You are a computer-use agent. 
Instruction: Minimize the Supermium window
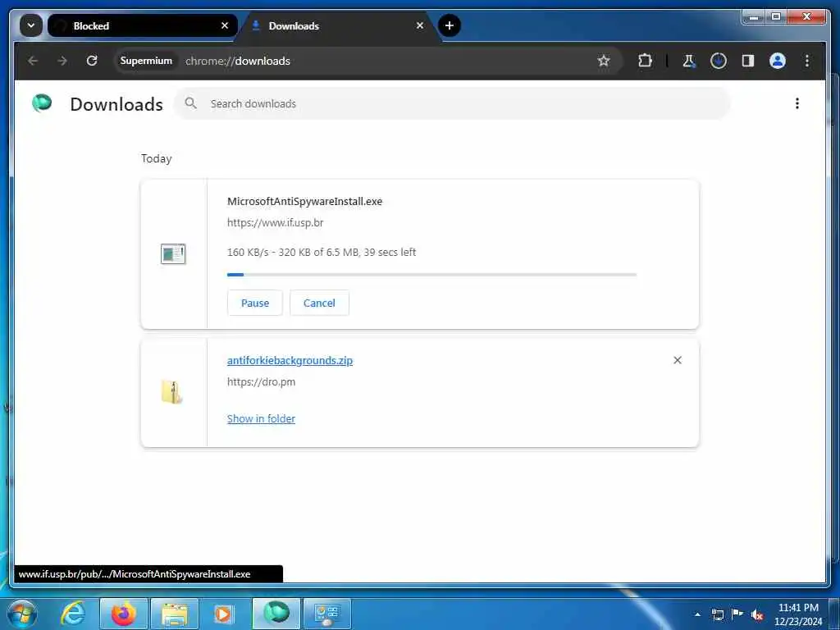pyautogui.click(x=755, y=17)
